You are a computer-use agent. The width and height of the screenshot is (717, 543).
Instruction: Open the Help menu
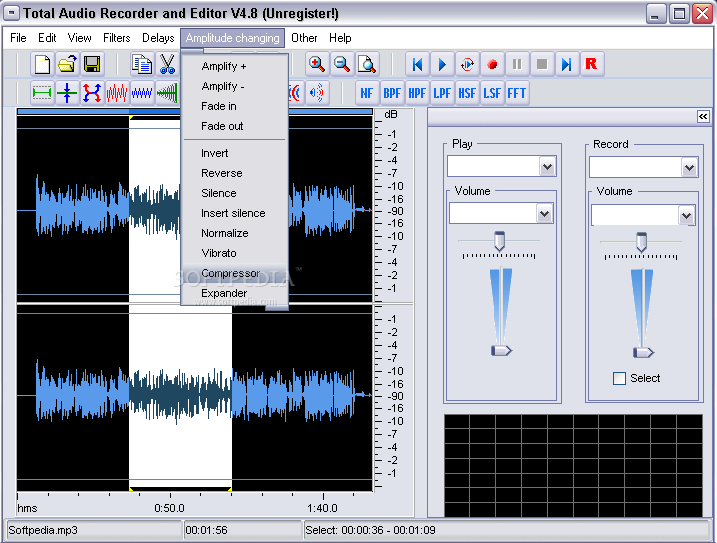[340, 38]
